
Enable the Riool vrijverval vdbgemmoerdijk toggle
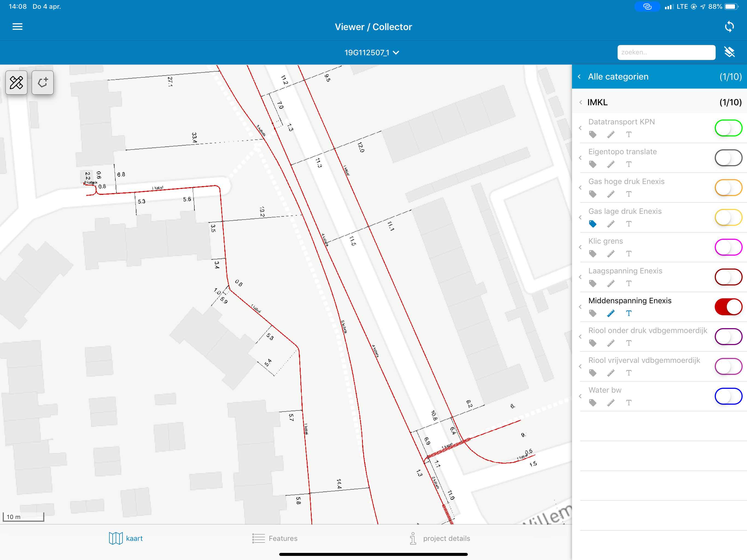[728, 366]
